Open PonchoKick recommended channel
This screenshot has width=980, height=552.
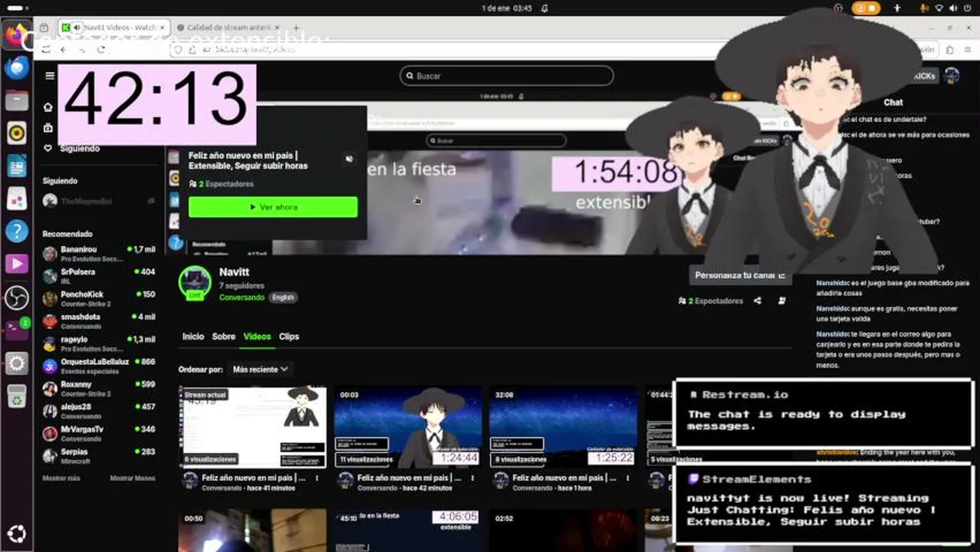tap(99, 298)
